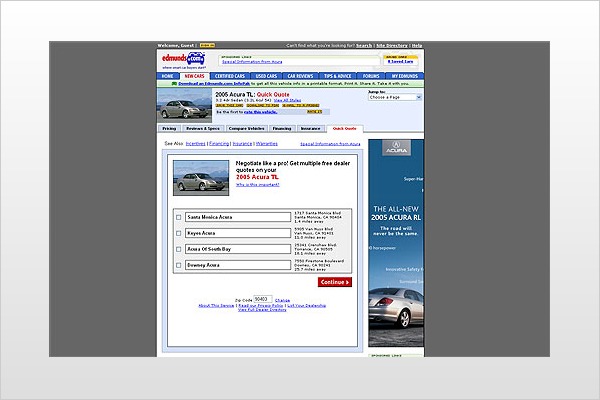
Task: Tick the Downey Acura checkbox
Action: [x=178, y=265]
